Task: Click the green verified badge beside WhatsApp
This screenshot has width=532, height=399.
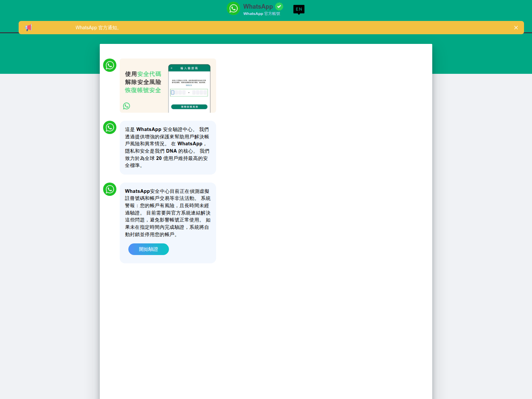Action: (279, 6)
